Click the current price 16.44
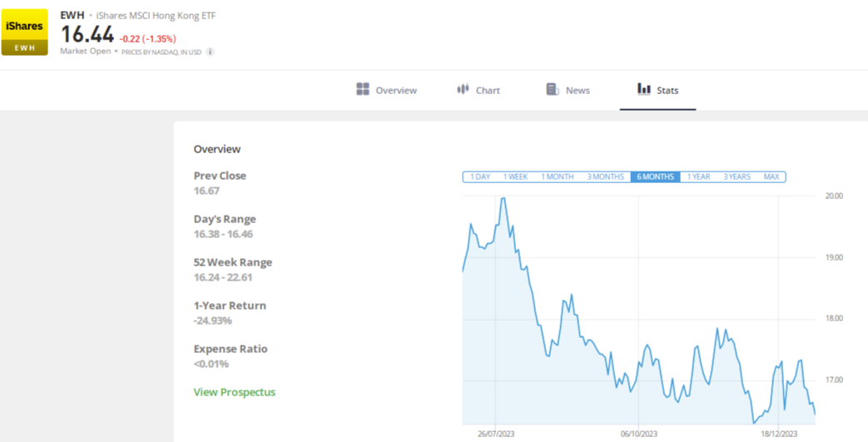The image size is (868, 442). click(87, 35)
